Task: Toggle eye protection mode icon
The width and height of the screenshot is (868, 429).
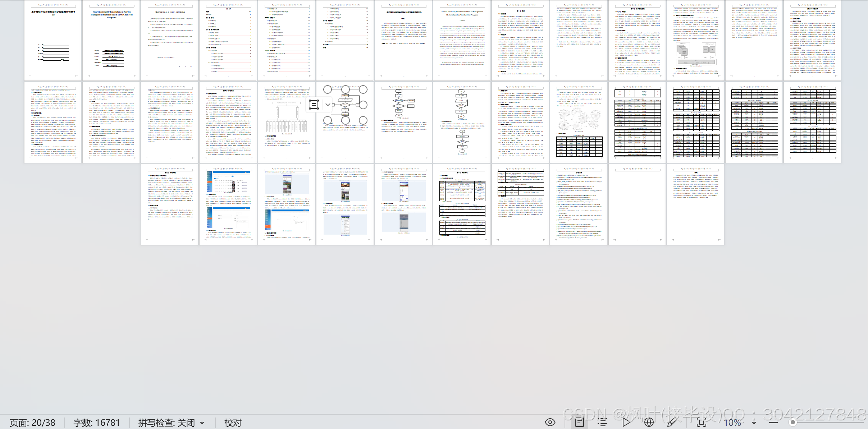Action: 550,422
